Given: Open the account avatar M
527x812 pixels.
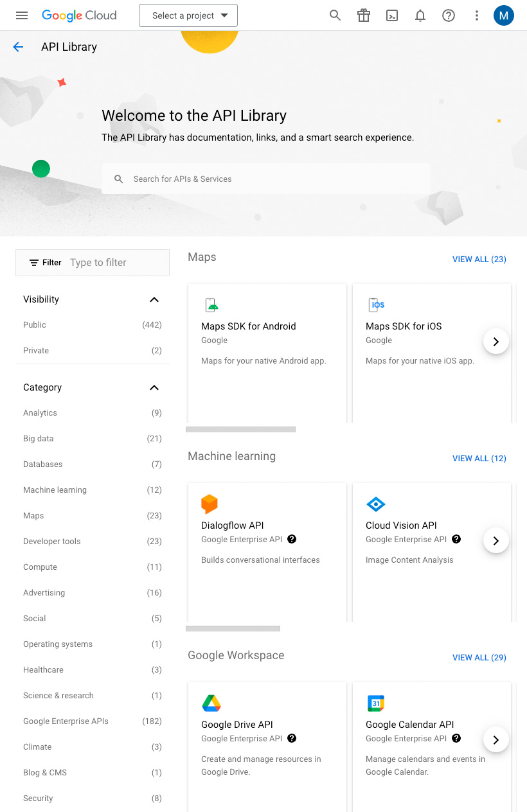Looking at the screenshot, I should coord(504,15).
